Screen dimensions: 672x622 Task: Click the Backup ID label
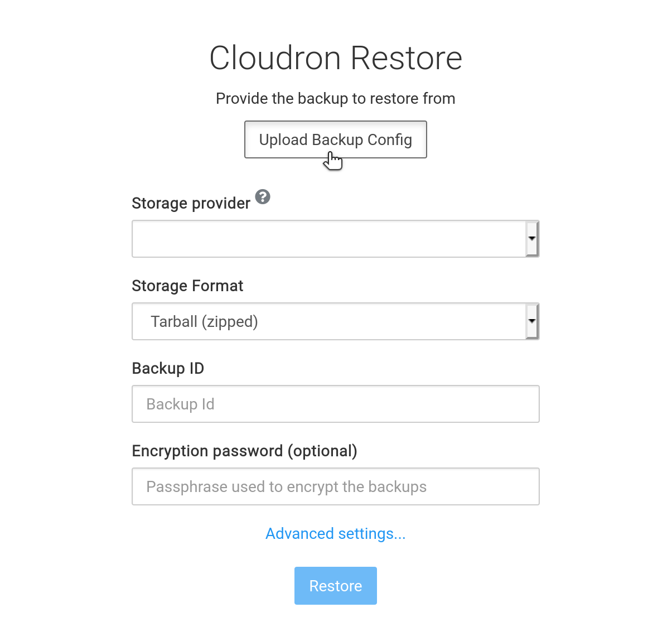(x=168, y=368)
